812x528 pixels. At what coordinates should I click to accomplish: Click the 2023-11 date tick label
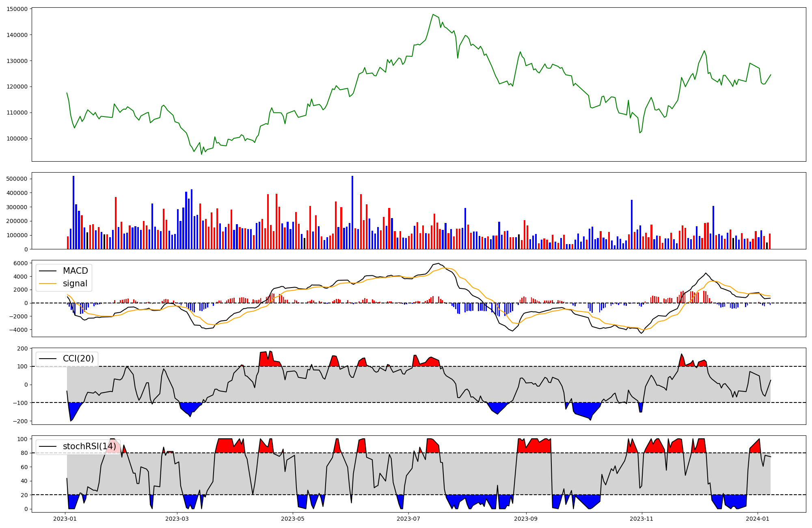(x=641, y=519)
